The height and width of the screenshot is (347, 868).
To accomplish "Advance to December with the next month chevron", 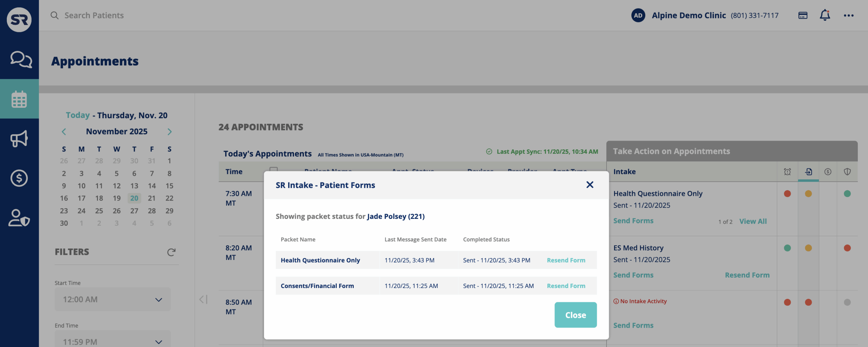I will [170, 131].
